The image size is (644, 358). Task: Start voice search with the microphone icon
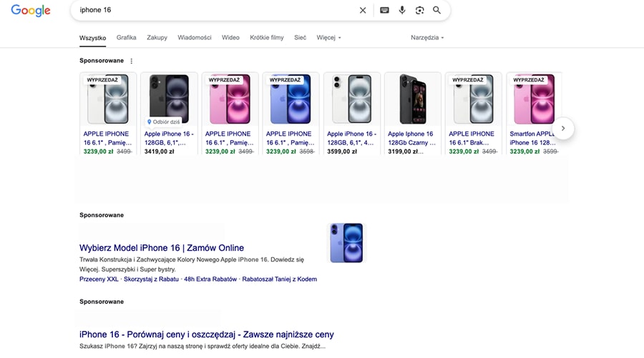pos(402,10)
